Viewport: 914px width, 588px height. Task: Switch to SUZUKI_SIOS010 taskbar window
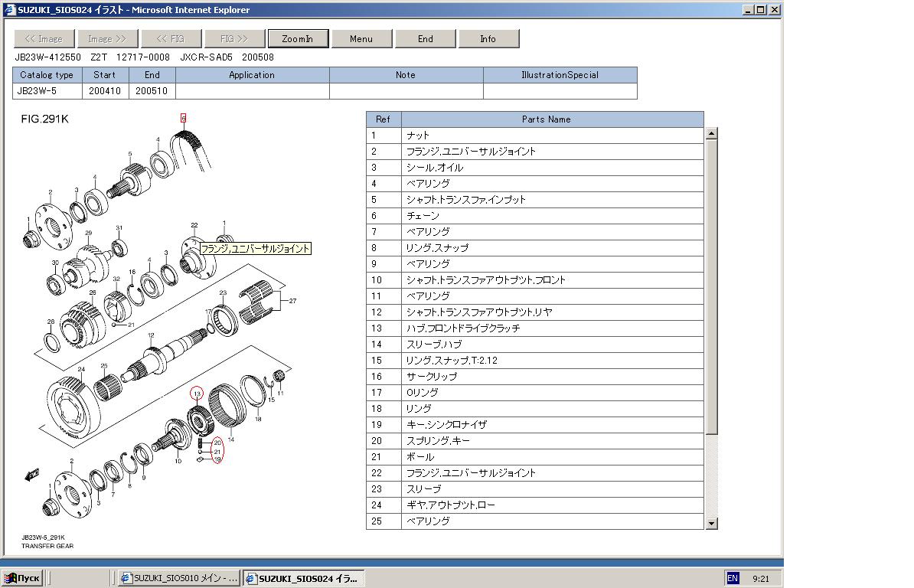[180, 579]
